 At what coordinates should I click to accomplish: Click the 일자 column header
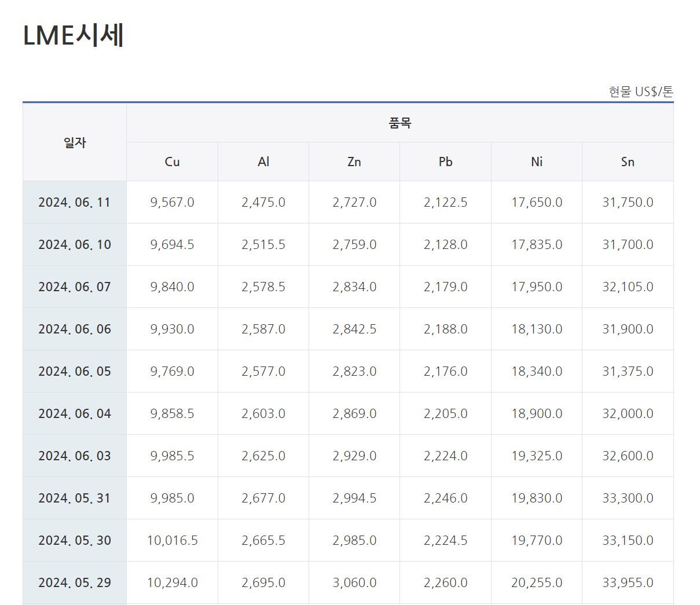(75, 142)
